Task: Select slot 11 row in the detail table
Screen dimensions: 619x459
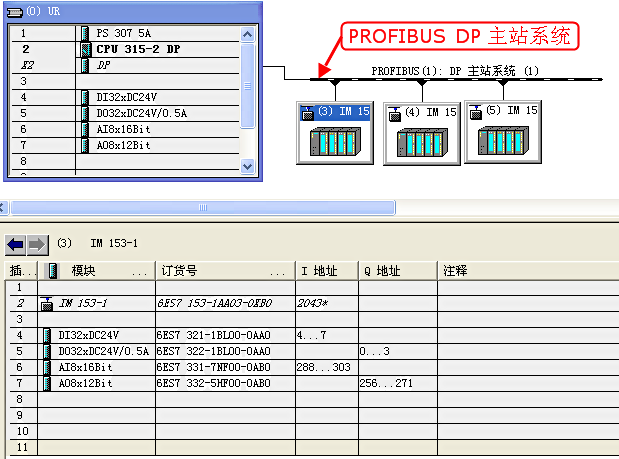Action: pos(312,448)
